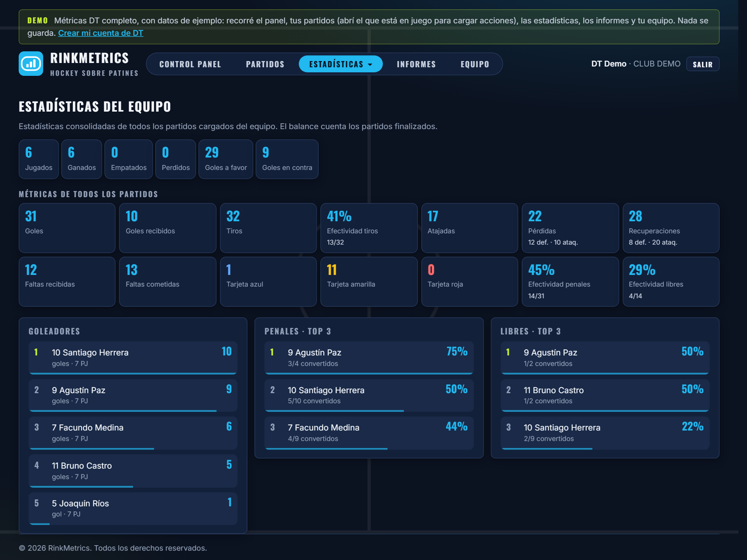
Task: Click the Goles a favor card
Action: 226,159
